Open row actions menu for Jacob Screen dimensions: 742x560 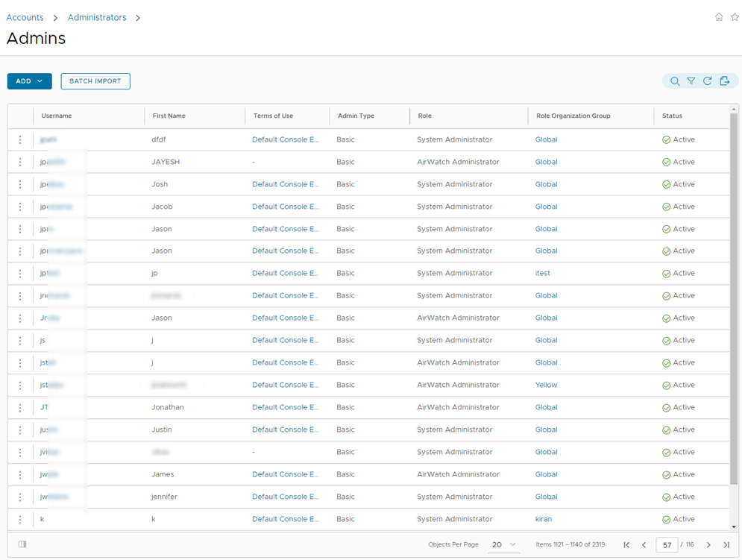pos(20,207)
